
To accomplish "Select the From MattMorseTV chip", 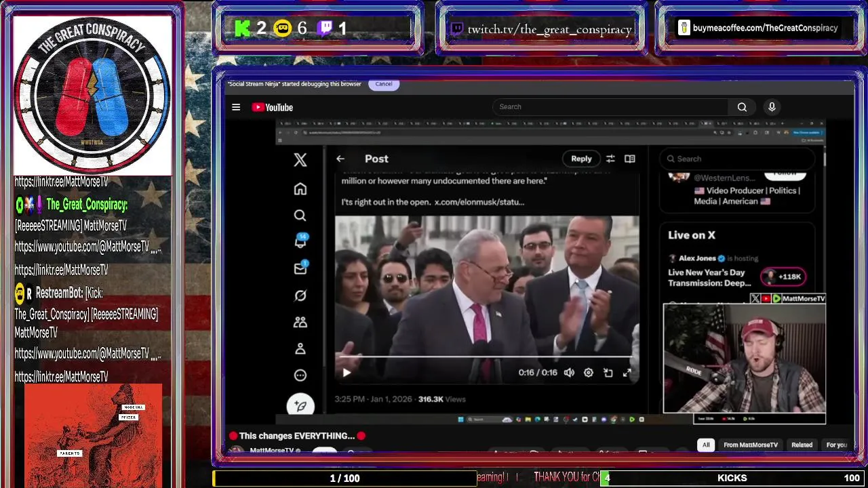I will 751,445.
